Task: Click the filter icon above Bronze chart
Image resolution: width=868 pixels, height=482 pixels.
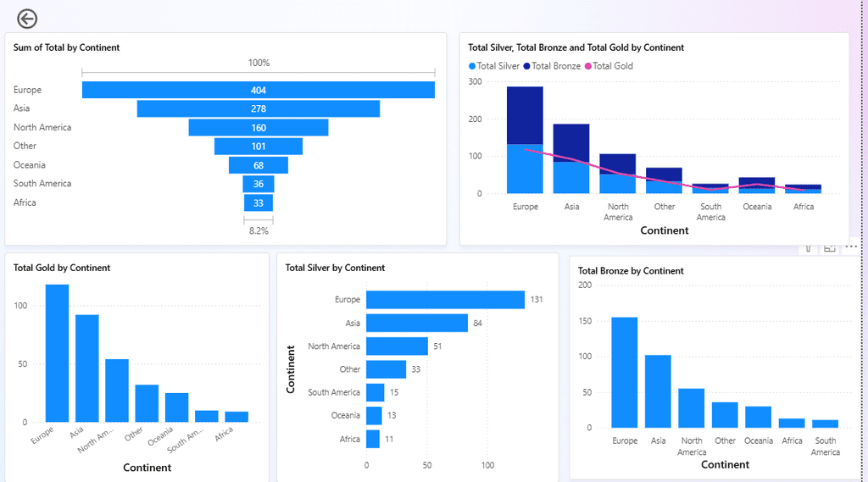Action: [x=808, y=247]
